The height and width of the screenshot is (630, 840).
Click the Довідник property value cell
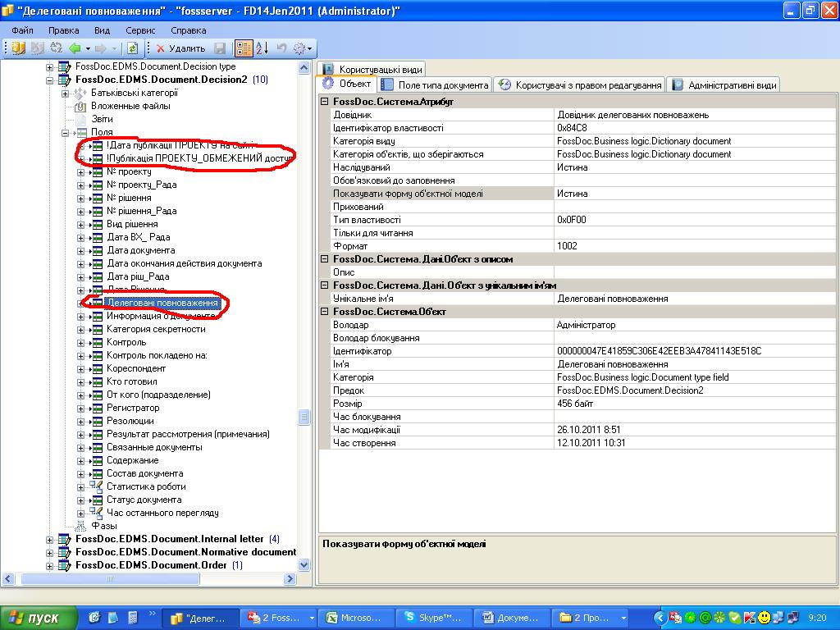pos(695,115)
